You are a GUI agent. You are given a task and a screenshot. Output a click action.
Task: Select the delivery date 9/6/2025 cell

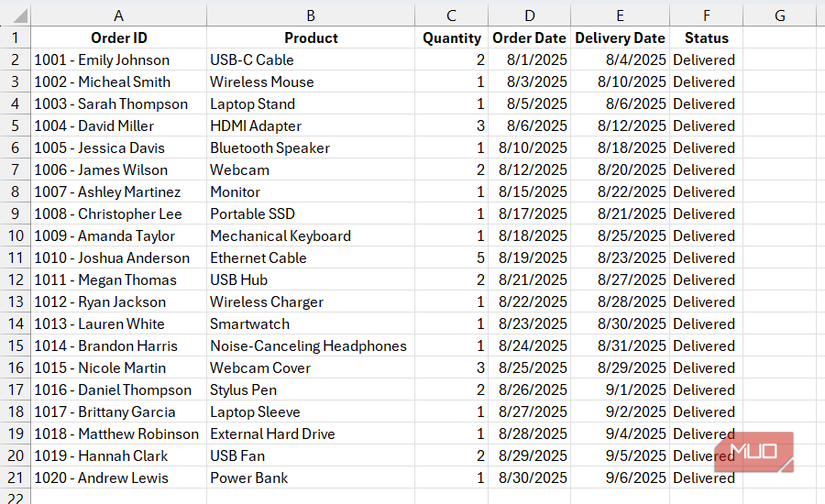[620, 478]
